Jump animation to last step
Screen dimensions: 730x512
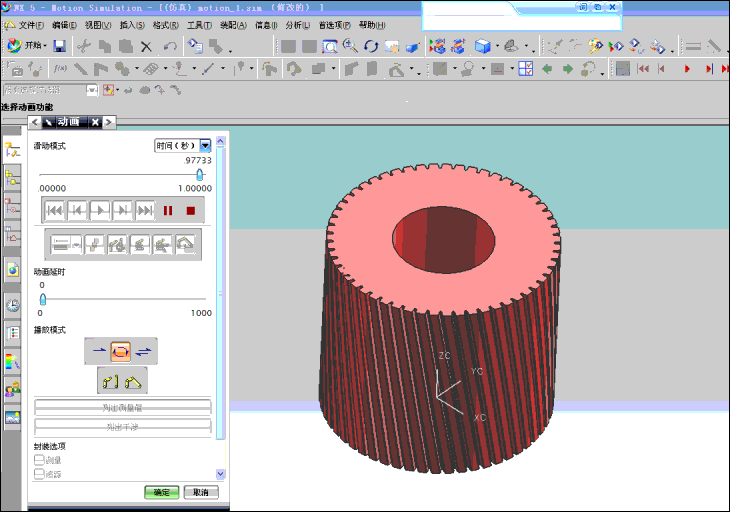click(145, 210)
